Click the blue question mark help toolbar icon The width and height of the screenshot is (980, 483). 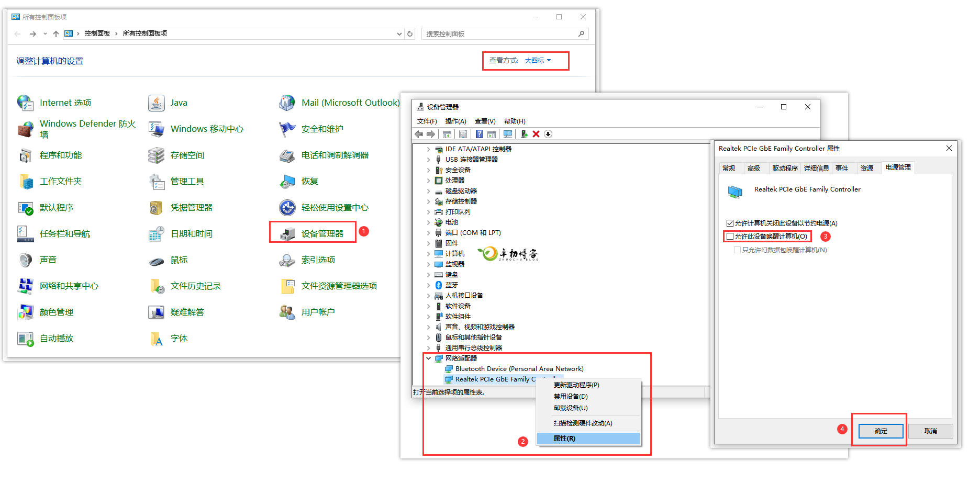[479, 134]
